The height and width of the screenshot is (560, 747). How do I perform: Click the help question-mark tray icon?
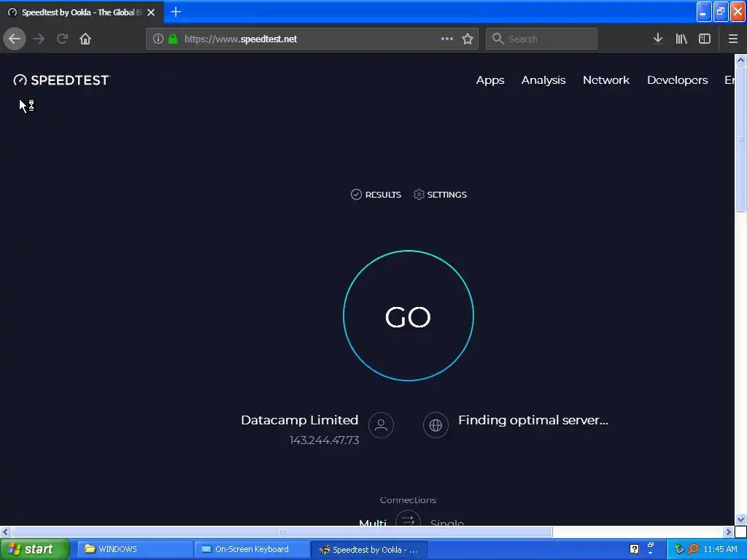634,549
